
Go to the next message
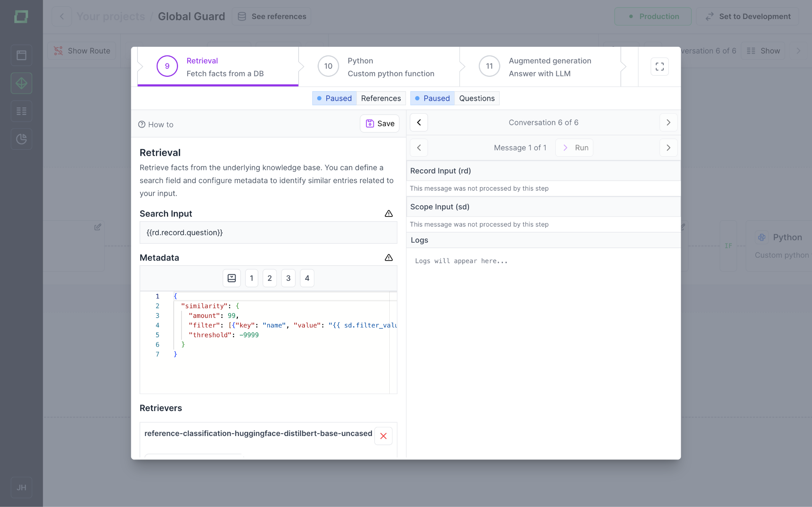668,148
